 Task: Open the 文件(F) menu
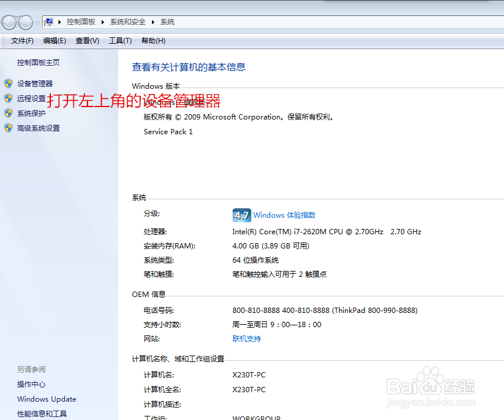(x=22, y=41)
